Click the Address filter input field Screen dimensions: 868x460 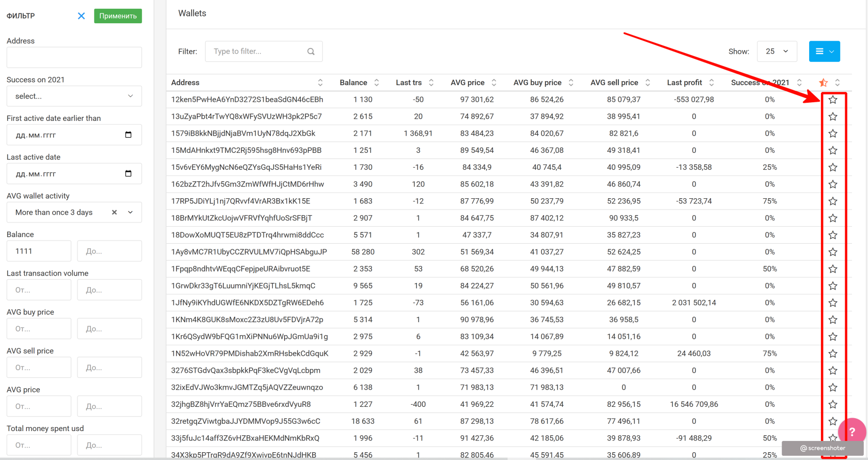[x=74, y=57]
